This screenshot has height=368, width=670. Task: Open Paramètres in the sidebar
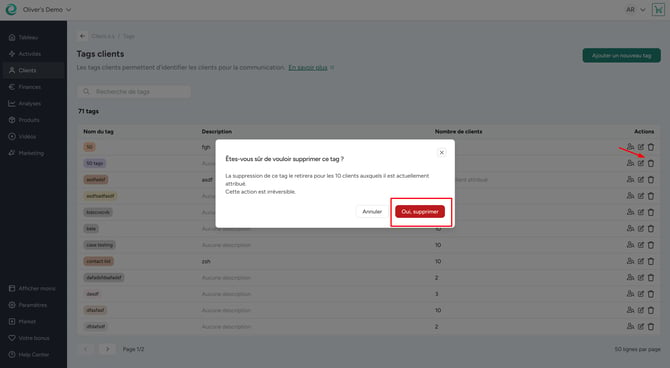(x=33, y=305)
